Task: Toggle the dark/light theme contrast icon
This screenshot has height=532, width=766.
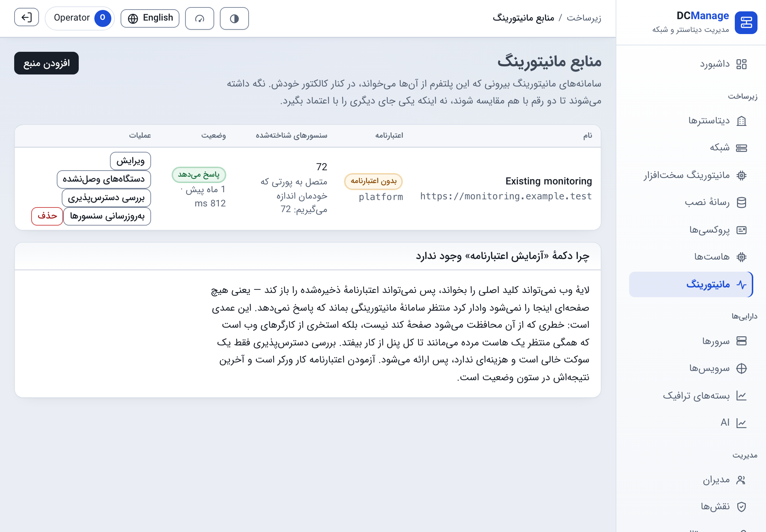Action: (234, 18)
